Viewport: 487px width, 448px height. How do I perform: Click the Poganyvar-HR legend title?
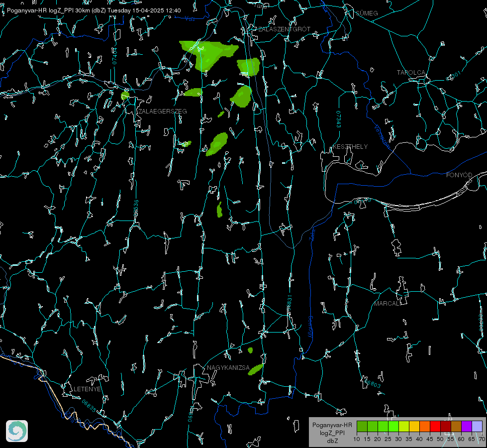(332, 425)
